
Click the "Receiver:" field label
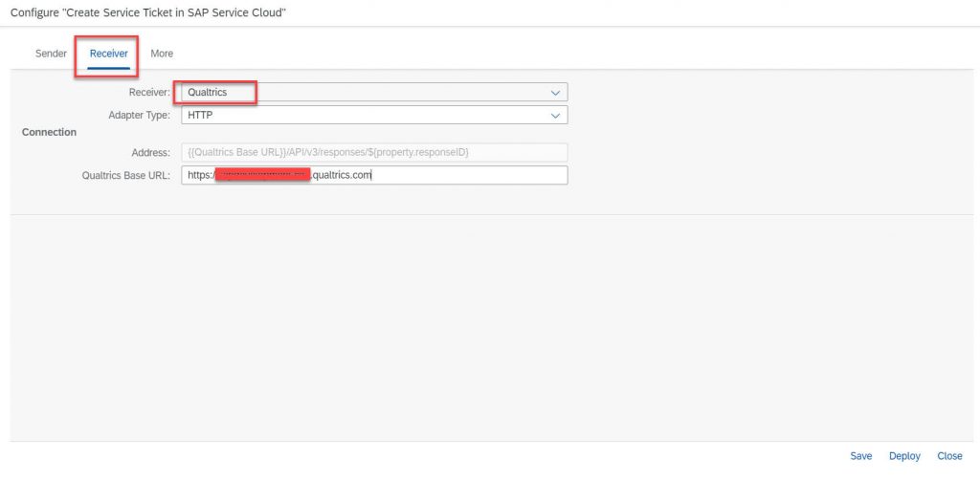point(149,93)
